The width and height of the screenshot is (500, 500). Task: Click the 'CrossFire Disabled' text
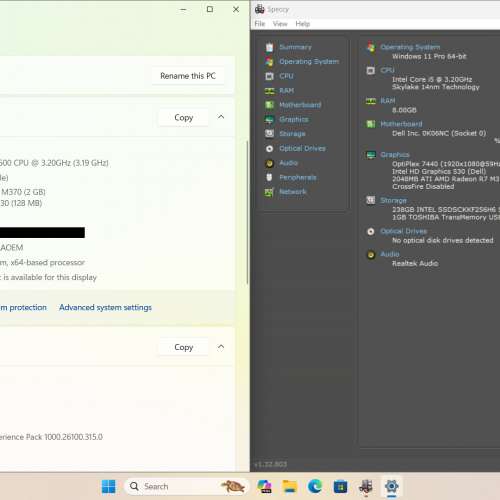[423, 186]
